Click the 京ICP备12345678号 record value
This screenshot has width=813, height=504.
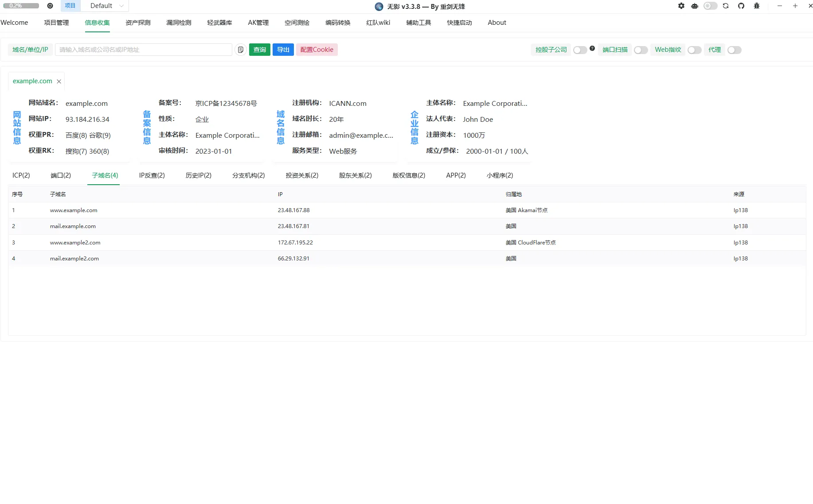(226, 104)
